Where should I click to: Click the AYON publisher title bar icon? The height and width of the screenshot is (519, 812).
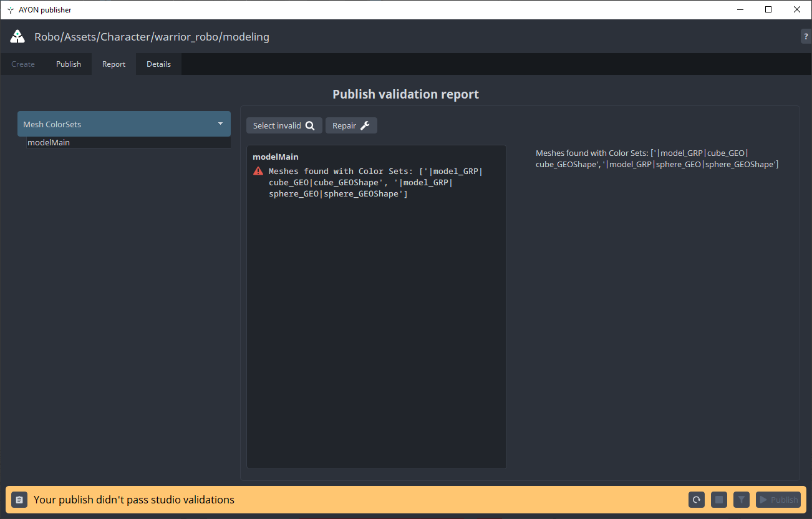(x=10, y=10)
